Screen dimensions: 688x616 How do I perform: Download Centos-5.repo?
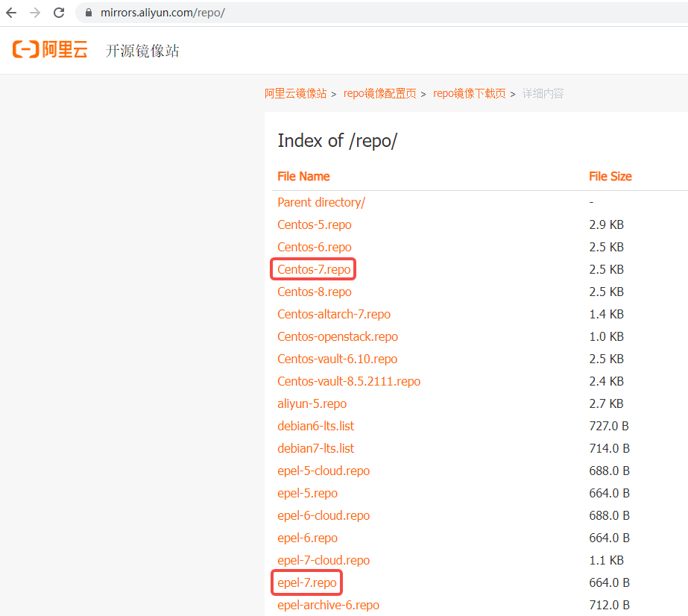(314, 224)
